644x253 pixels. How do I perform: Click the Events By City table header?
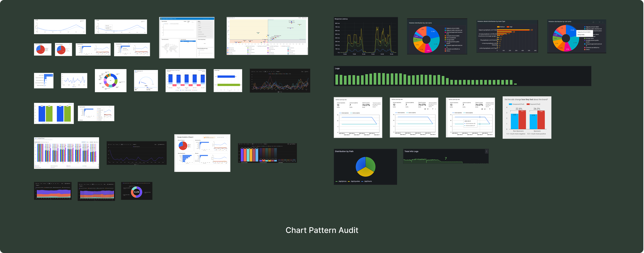(188, 41)
